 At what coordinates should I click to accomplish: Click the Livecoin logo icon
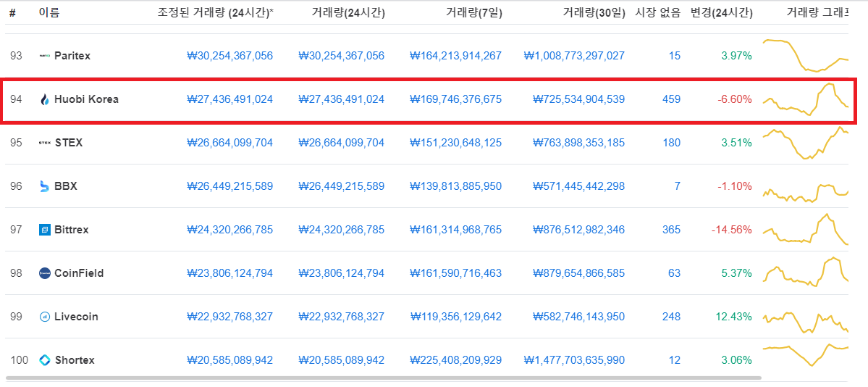click(44, 317)
